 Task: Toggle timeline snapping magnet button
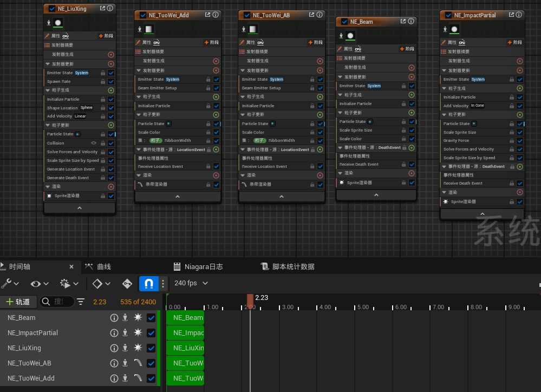pos(149,284)
